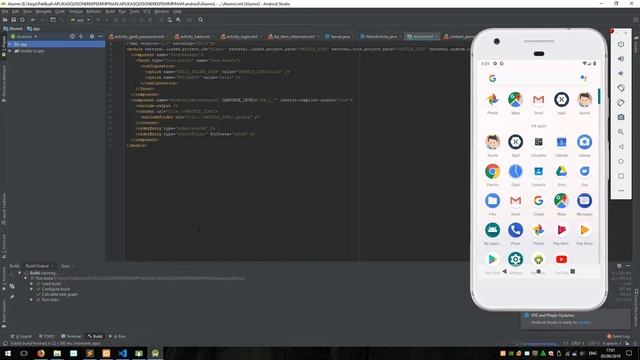Open the Logcat tool window button

coord(21,336)
